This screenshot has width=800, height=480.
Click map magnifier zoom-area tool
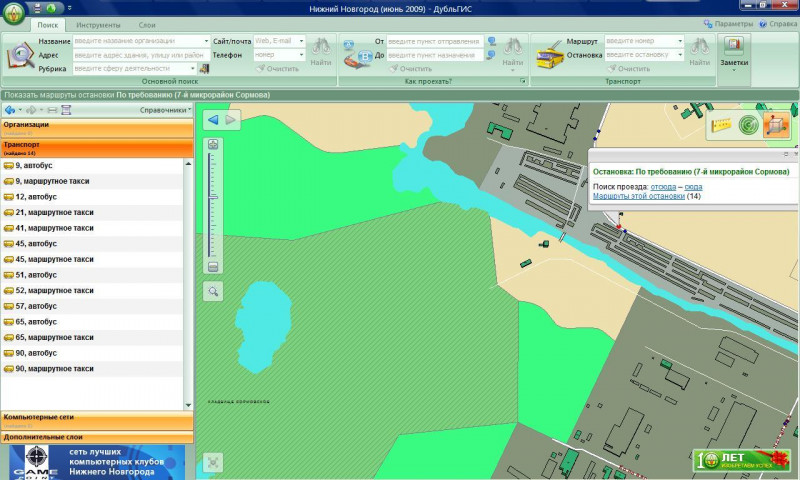pos(213,291)
